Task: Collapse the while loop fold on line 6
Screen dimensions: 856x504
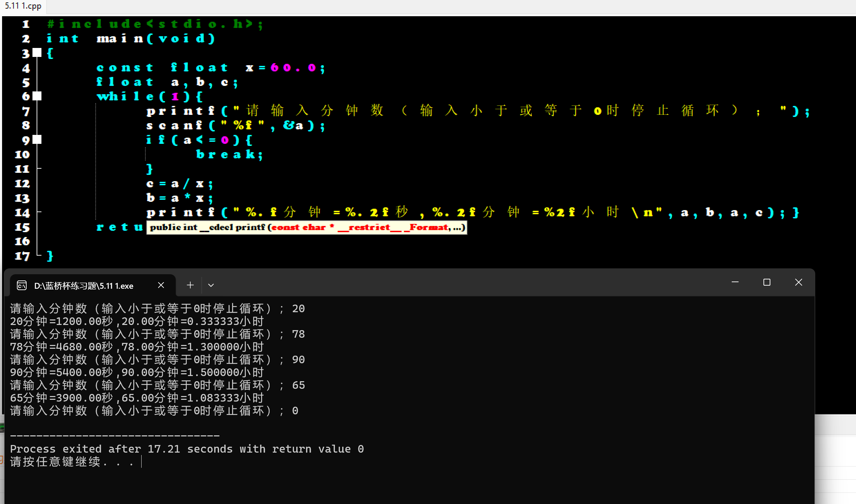Action: [x=37, y=96]
